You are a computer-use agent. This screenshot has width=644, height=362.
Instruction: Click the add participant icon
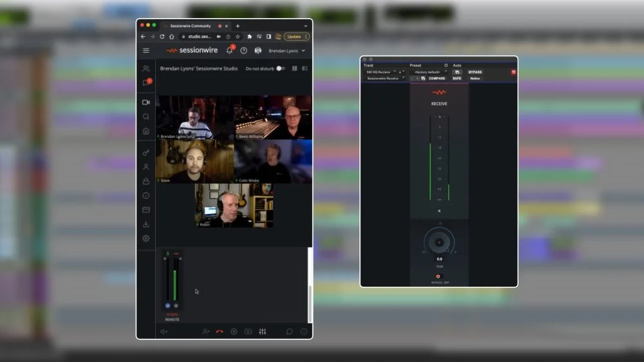[x=205, y=332]
